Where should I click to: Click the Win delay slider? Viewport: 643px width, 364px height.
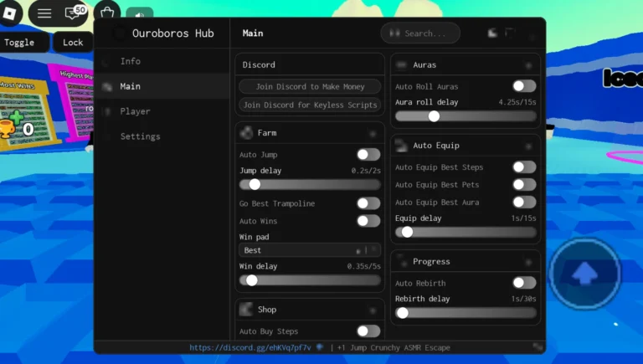tap(310, 280)
